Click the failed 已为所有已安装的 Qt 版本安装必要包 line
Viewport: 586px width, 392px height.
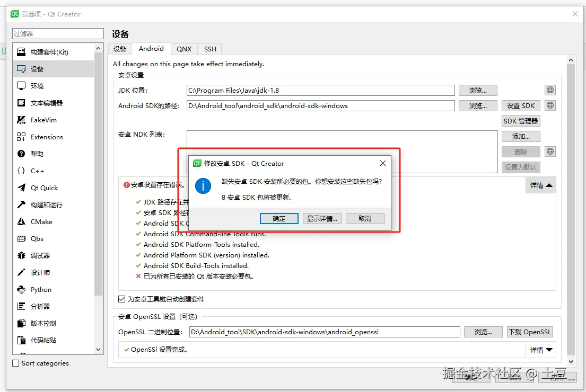coord(199,277)
